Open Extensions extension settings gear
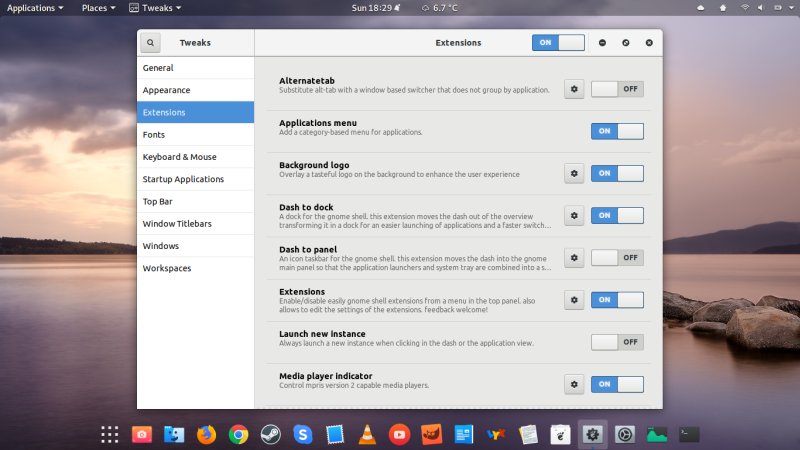800x450 pixels. point(574,300)
